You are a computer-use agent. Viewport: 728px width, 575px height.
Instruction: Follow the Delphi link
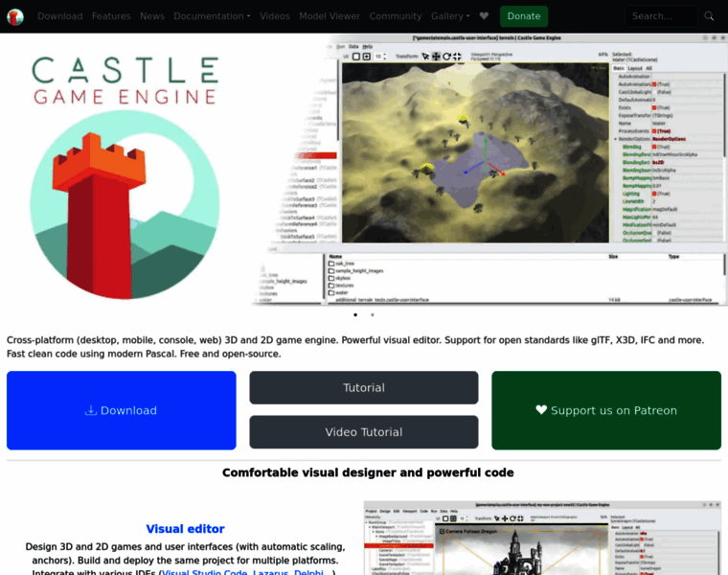[308, 572]
